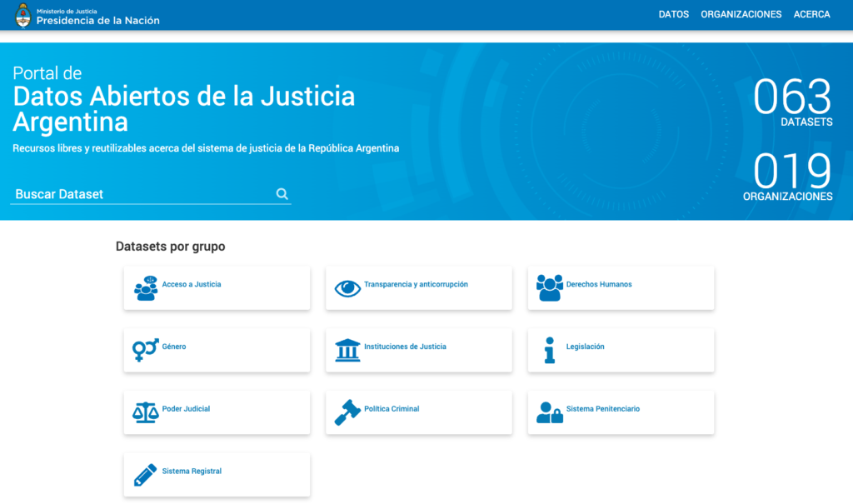Click the gavel icon for Política Criminal

click(x=347, y=412)
